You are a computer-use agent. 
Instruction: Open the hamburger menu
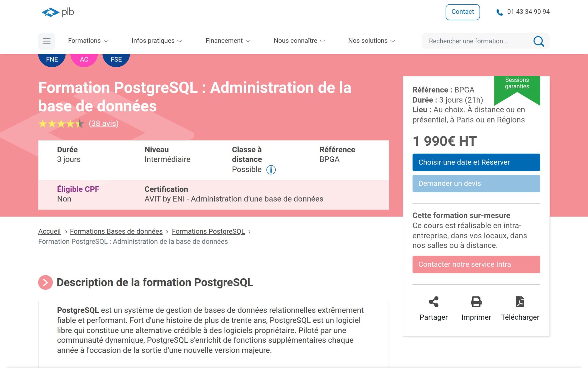[x=47, y=41]
